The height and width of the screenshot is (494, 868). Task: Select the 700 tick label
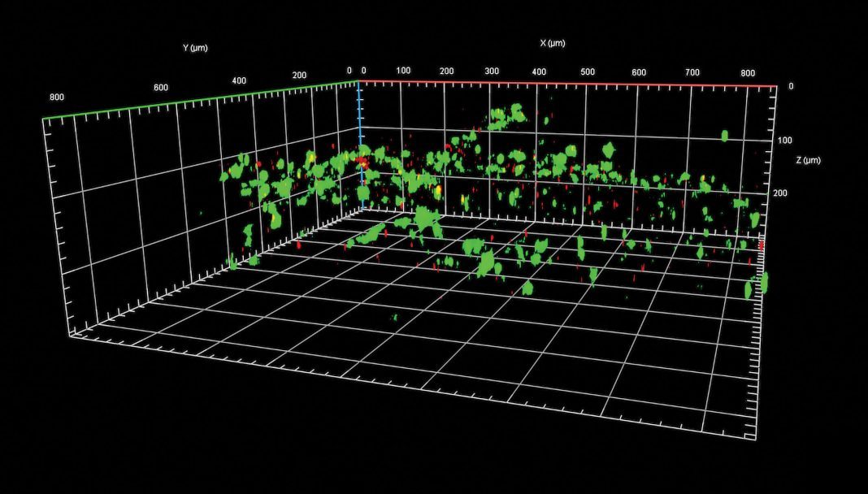(x=692, y=72)
